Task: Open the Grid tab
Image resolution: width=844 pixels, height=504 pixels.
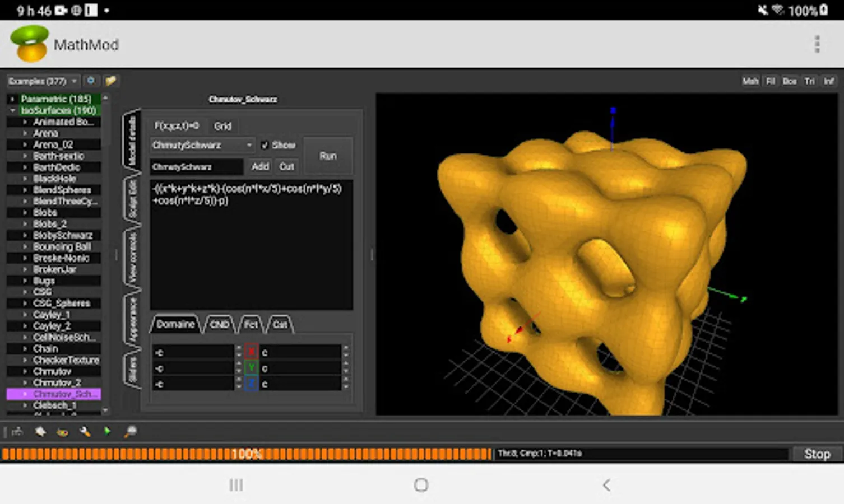Action: [x=222, y=126]
